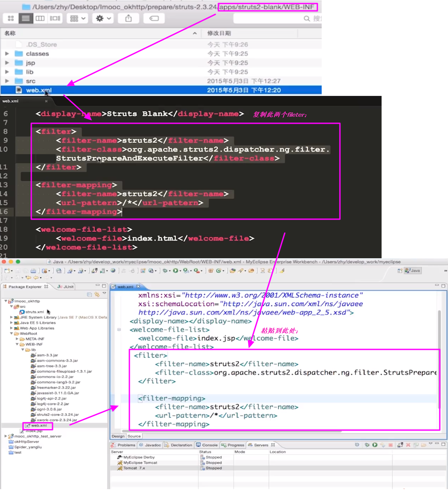Switch Finder to column view

(x=40, y=18)
